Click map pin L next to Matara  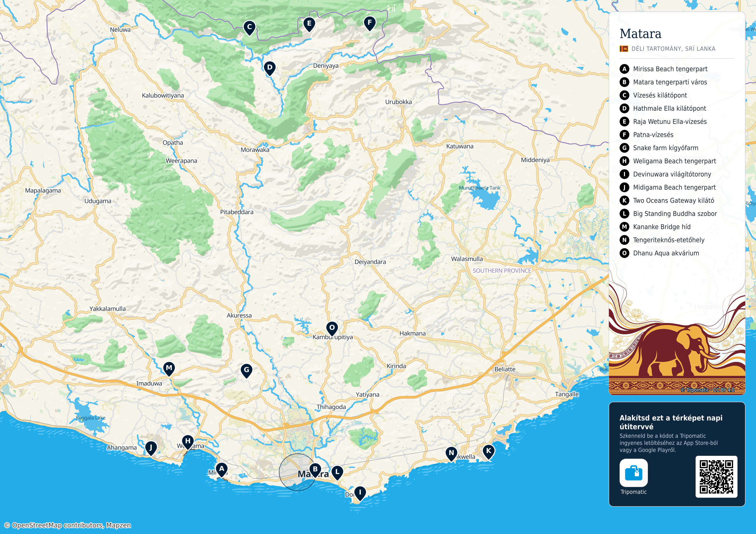[x=337, y=473]
